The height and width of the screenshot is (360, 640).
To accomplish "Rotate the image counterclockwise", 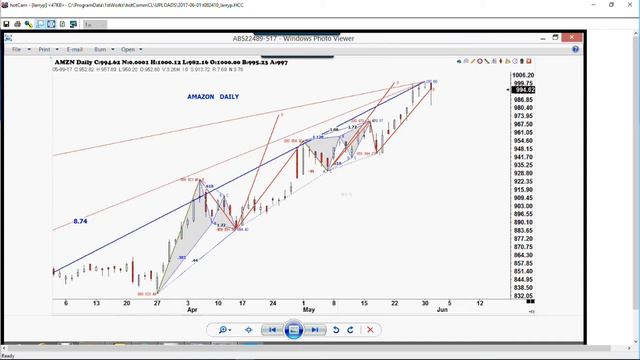I will pos(336,330).
